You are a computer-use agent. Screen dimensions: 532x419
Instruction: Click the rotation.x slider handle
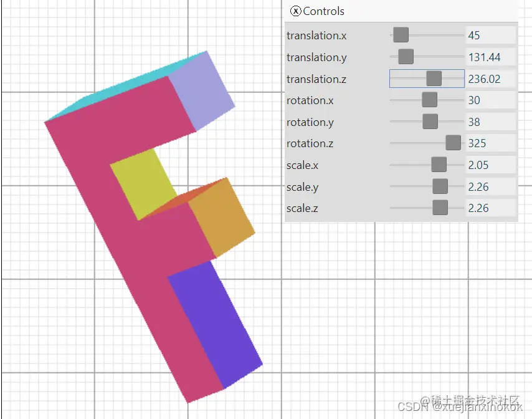point(429,100)
